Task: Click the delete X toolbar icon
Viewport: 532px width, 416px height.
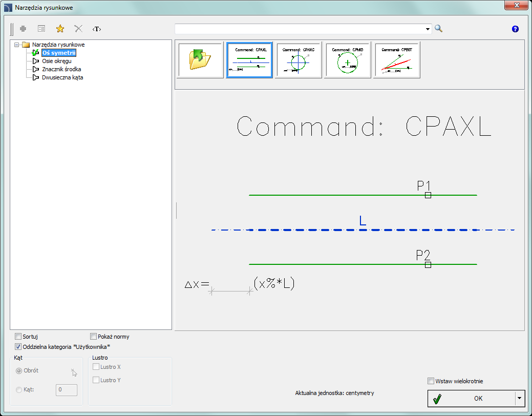Action: click(78, 29)
